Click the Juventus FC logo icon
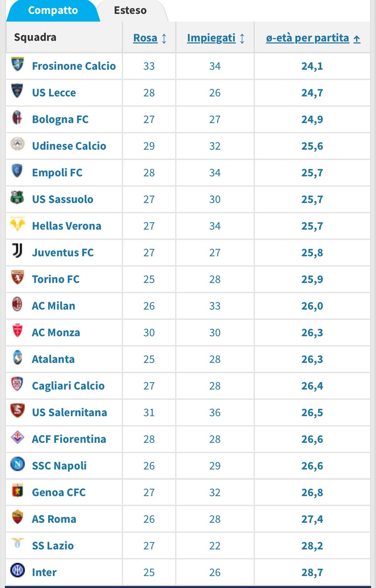Screen dimensions: 376x588 coord(17,251)
